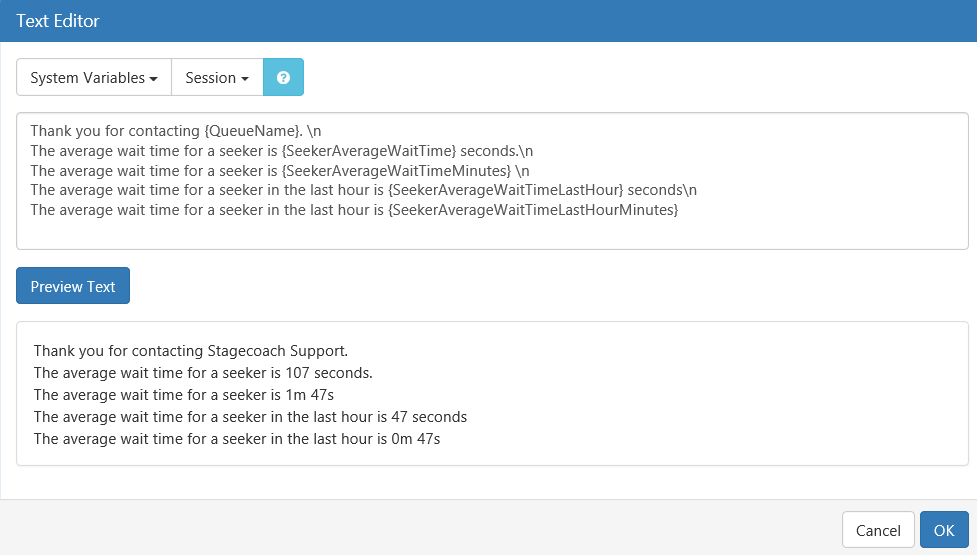The height and width of the screenshot is (555, 977).
Task: Cancel the Text Editor dialog
Action: 878,530
